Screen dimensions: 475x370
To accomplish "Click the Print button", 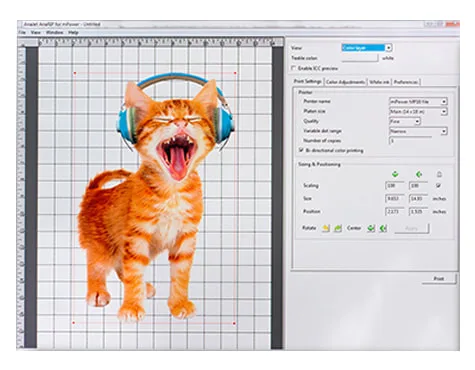I will pos(439,278).
